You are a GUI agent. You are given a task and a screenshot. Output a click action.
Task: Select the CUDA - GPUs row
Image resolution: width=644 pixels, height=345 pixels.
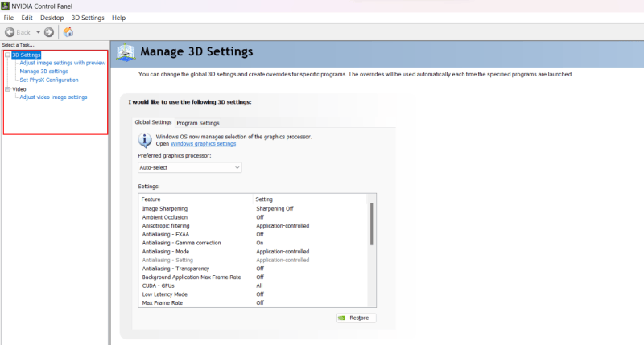pos(253,286)
